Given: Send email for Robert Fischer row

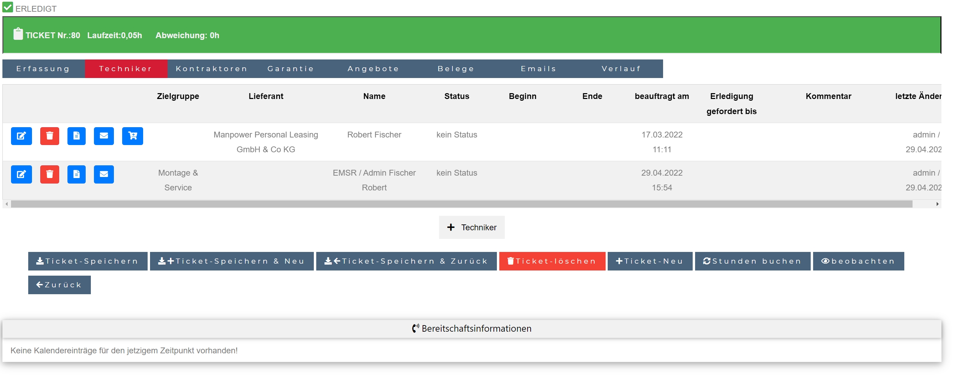Looking at the screenshot, I should pyautogui.click(x=104, y=136).
